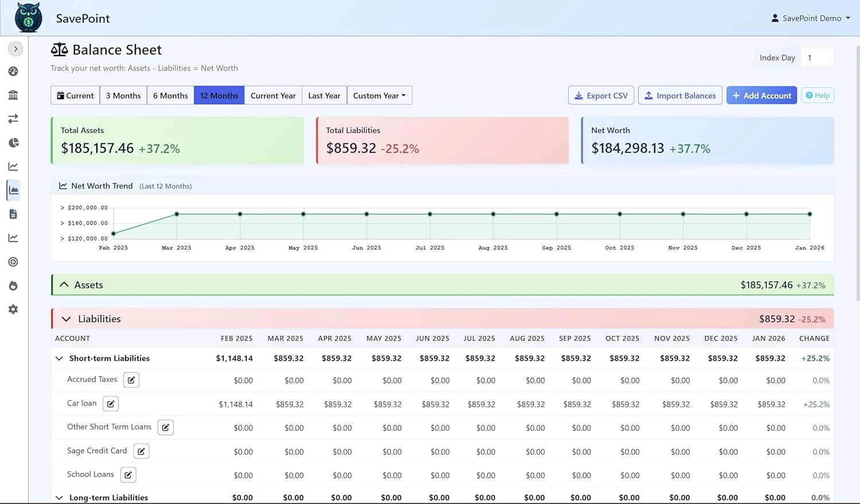Click the Index Day input field
Screen dimensions: 860x504
click(817, 57)
